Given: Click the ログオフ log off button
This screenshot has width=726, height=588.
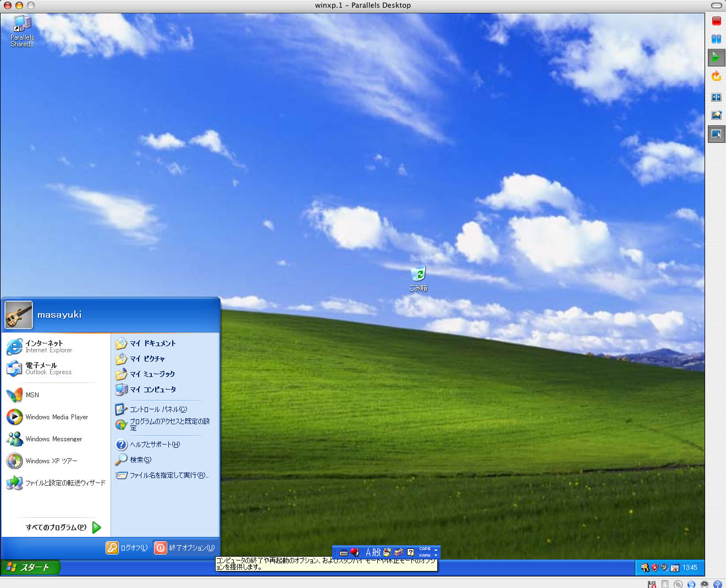Looking at the screenshot, I should [x=127, y=548].
